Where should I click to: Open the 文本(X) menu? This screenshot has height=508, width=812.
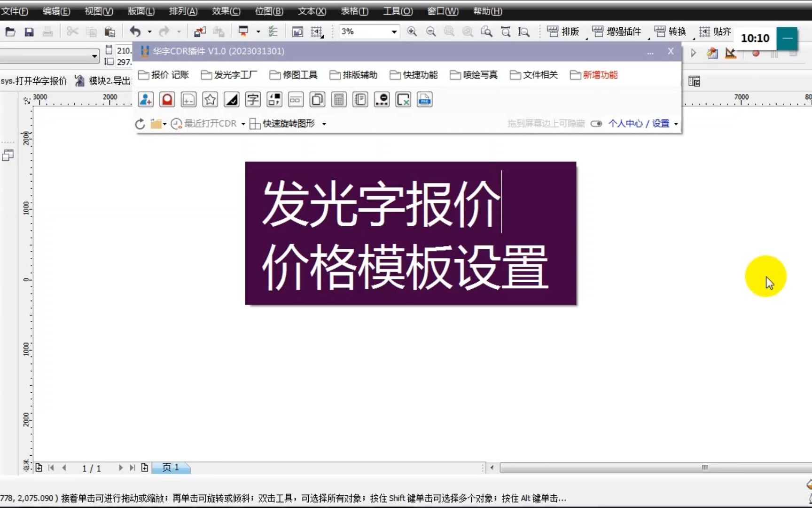click(311, 11)
